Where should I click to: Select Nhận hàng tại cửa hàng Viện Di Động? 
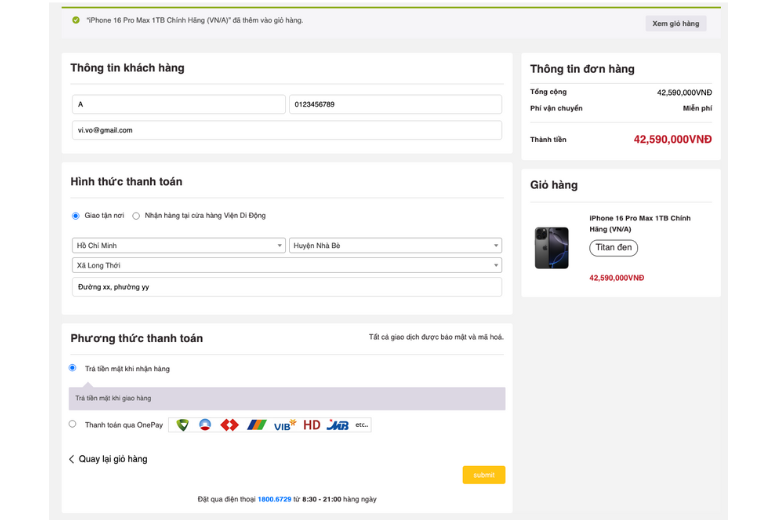136,215
